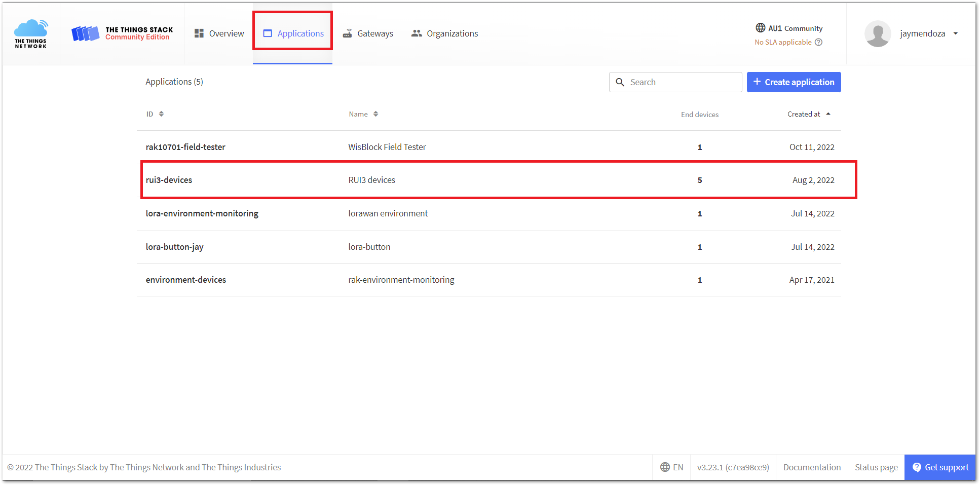Open Get support help button
The image size is (980, 485).
pos(940,467)
